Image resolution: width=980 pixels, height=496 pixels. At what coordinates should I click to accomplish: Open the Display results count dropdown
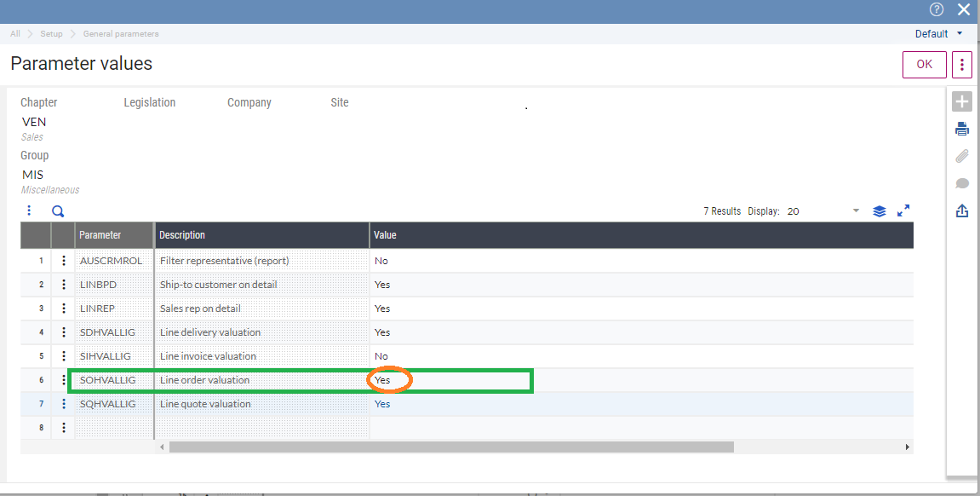tap(855, 211)
